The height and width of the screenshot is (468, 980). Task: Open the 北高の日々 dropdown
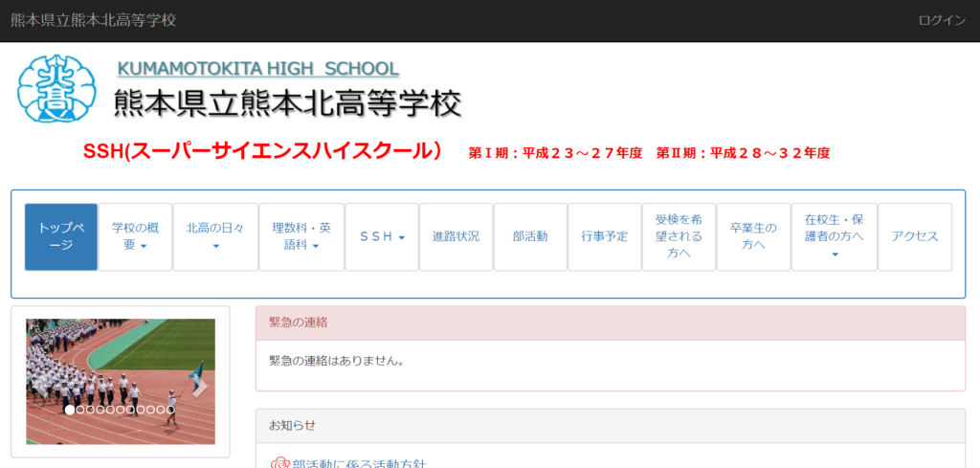point(215,236)
